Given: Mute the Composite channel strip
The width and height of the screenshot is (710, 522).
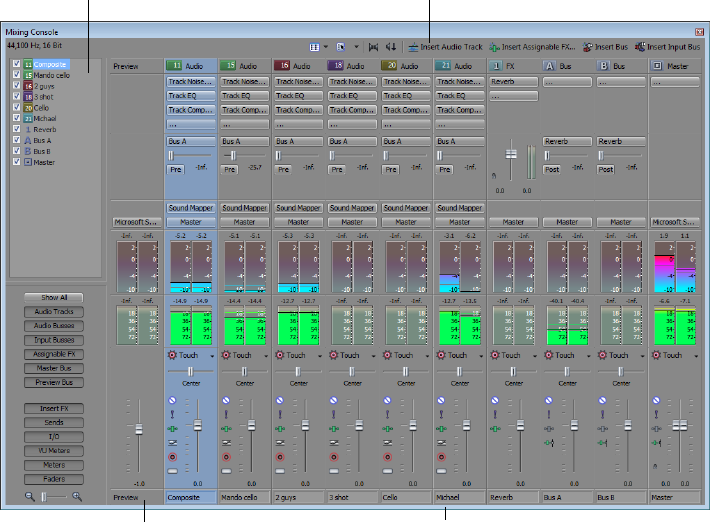Looking at the screenshot, I should click(172, 401).
